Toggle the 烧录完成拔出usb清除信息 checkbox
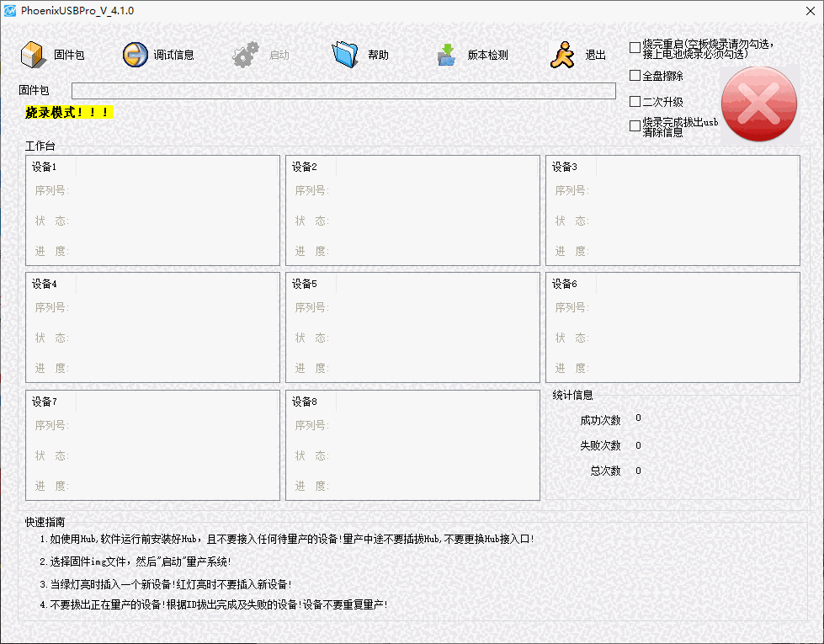The width and height of the screenshot is (824, 644). pos(635,124)
